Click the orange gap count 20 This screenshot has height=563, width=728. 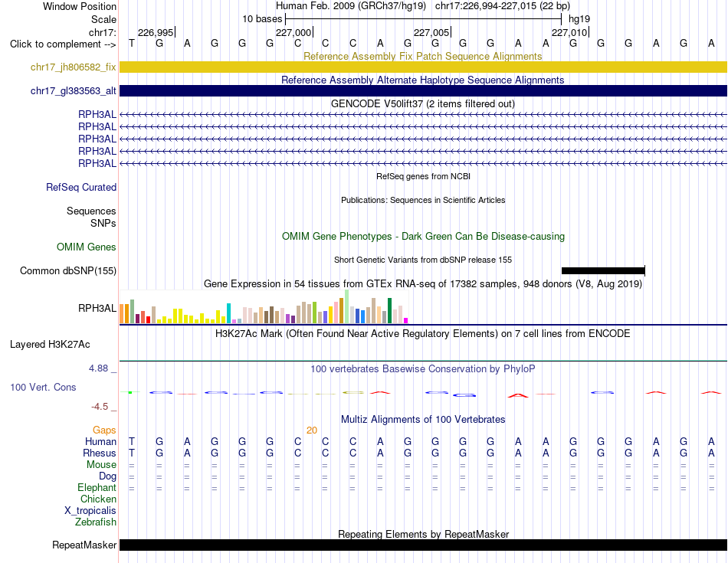[x=312, y=430]
